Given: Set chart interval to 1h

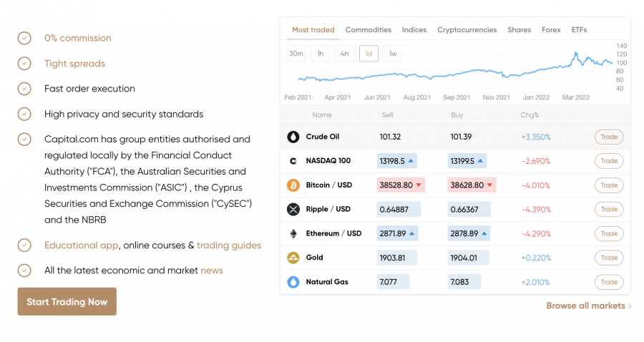Looking at the screenshot, I should point(321,54).
